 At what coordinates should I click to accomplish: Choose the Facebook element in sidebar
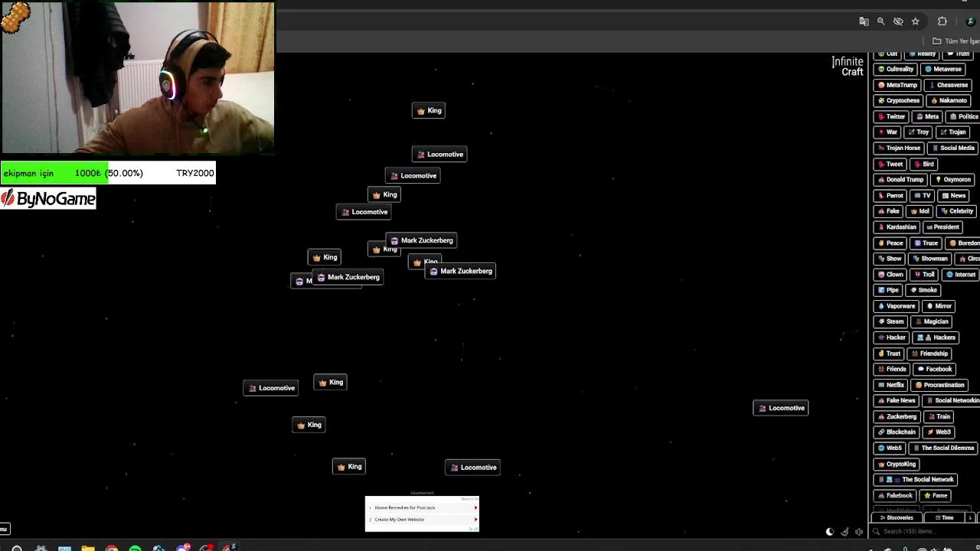pyautogui.click(x=935, y=369)
